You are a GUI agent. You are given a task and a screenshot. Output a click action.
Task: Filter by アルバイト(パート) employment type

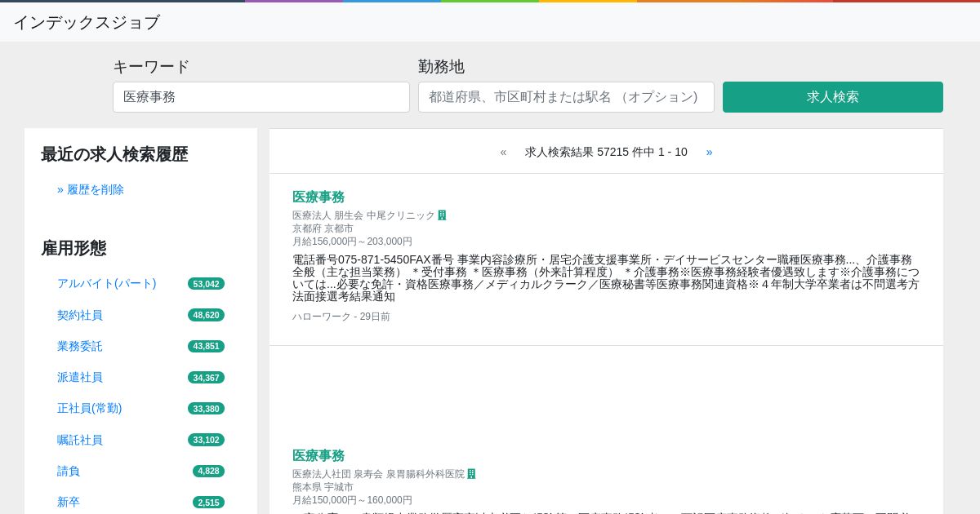click(106, 283)
